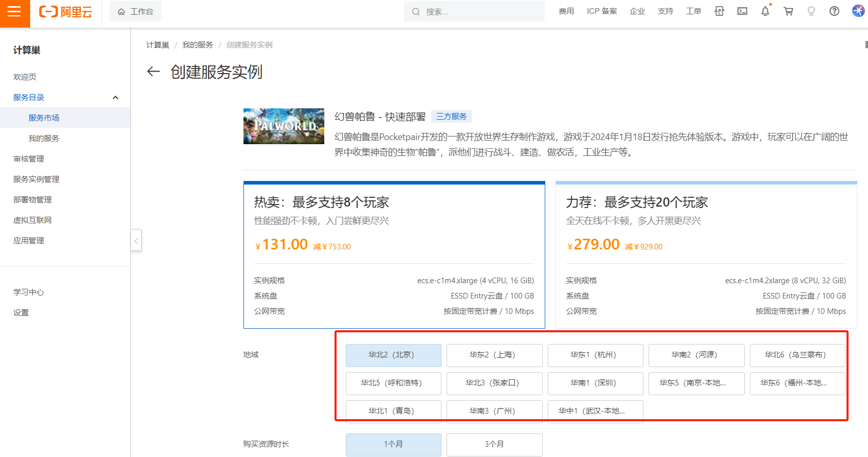Open the 费用 menu
Image resolution: width=868 pixels, height=457 pixels.
click(566, 11)
